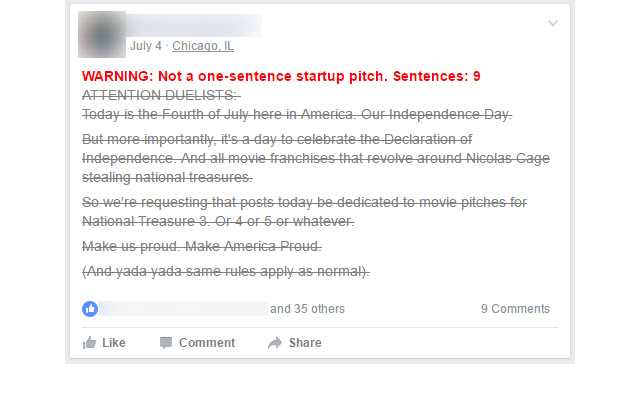Click the blue like reaction icon
640x400 pixels.
[90, 309]
